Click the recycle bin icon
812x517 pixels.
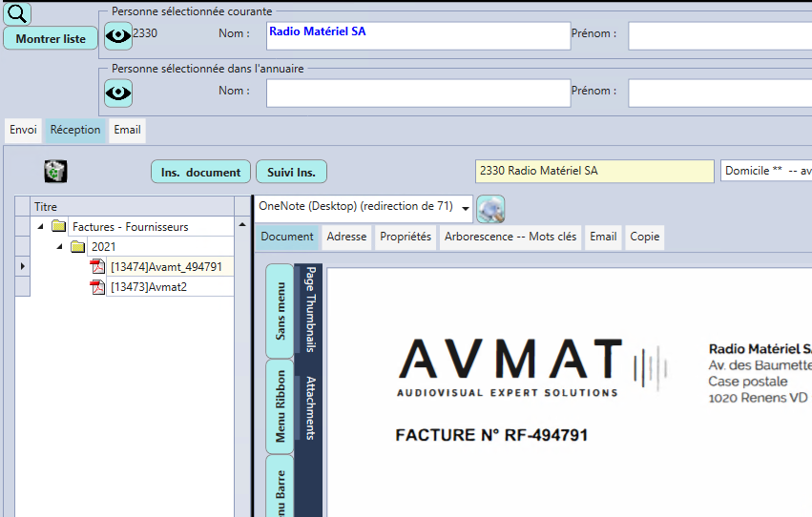tap(55, 172)
